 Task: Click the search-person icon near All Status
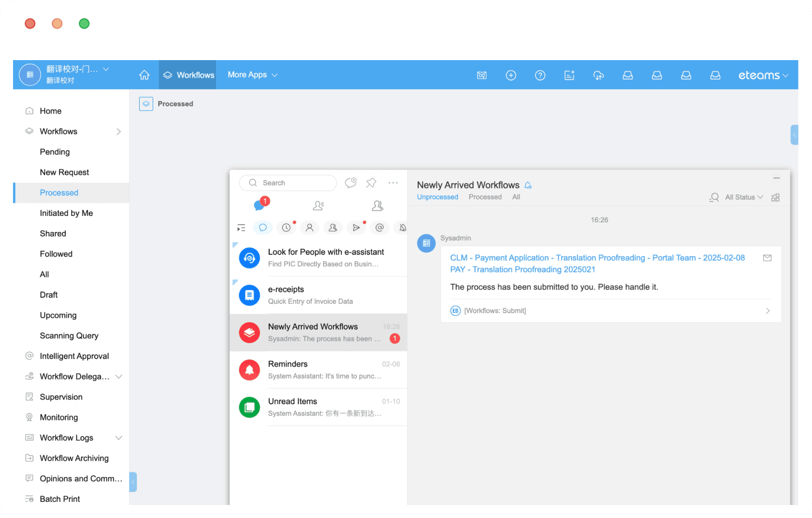[x=714, y=197]
